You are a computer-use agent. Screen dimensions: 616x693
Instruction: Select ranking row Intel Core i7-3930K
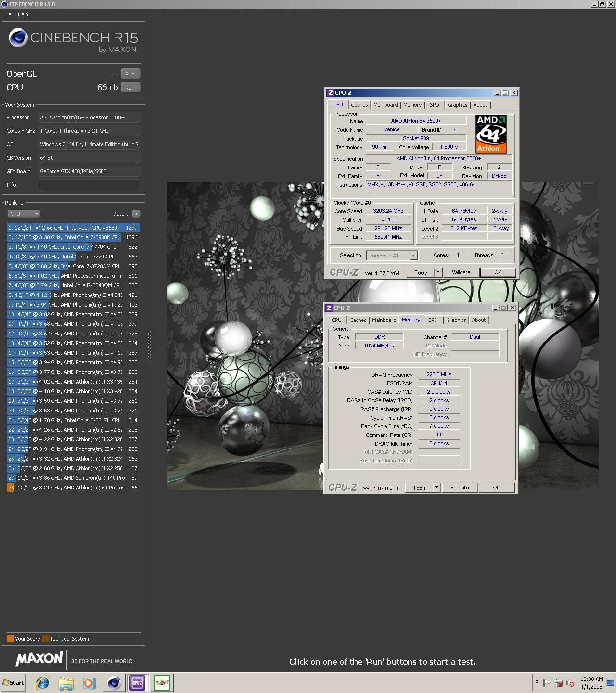coord(73,237)
